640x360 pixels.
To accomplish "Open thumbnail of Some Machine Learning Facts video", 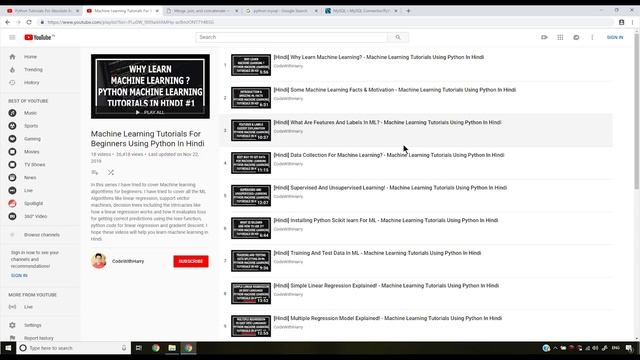I will pyautogui.click(x=251, y=98).
